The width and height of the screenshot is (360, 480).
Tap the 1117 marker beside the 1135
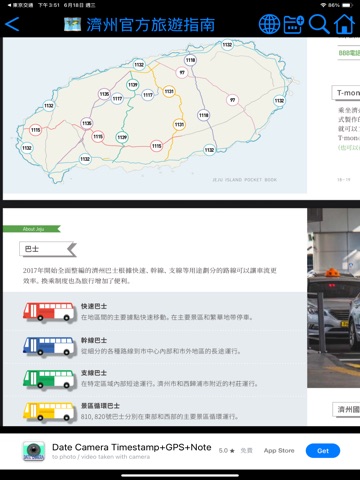pos(117,99)
